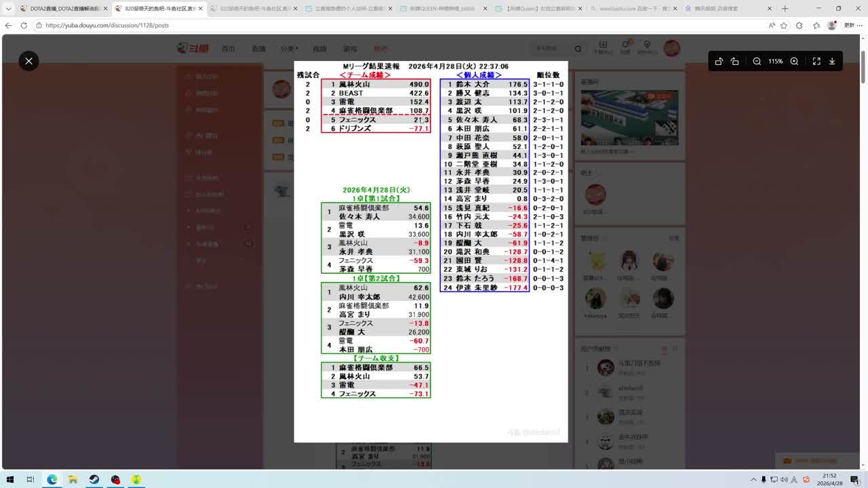Download the image from viewer
Image resolution: width=868 pixels, height=488 pixels.
click(x=832, y=61)
